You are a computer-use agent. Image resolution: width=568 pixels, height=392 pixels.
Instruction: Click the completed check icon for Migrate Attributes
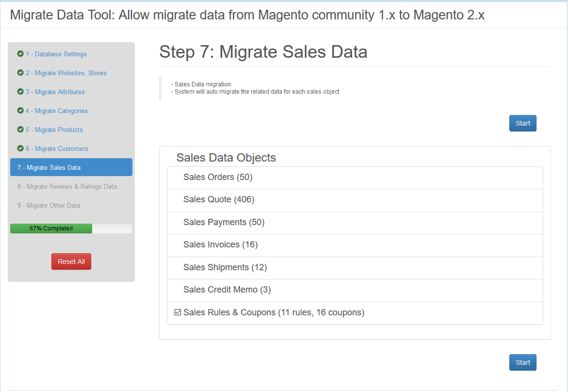pyautogui.click(x=20, y=92)
